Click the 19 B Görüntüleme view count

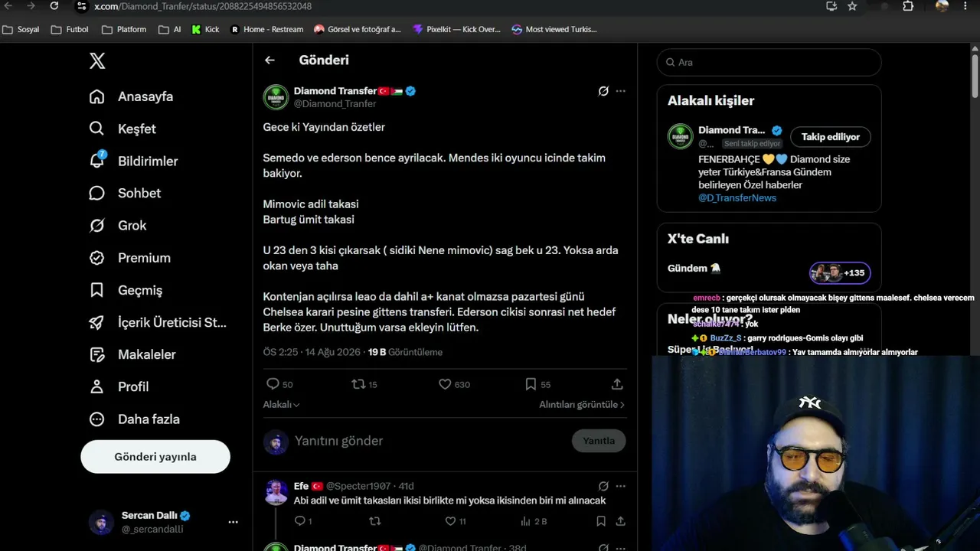click(x=405, y=352)
